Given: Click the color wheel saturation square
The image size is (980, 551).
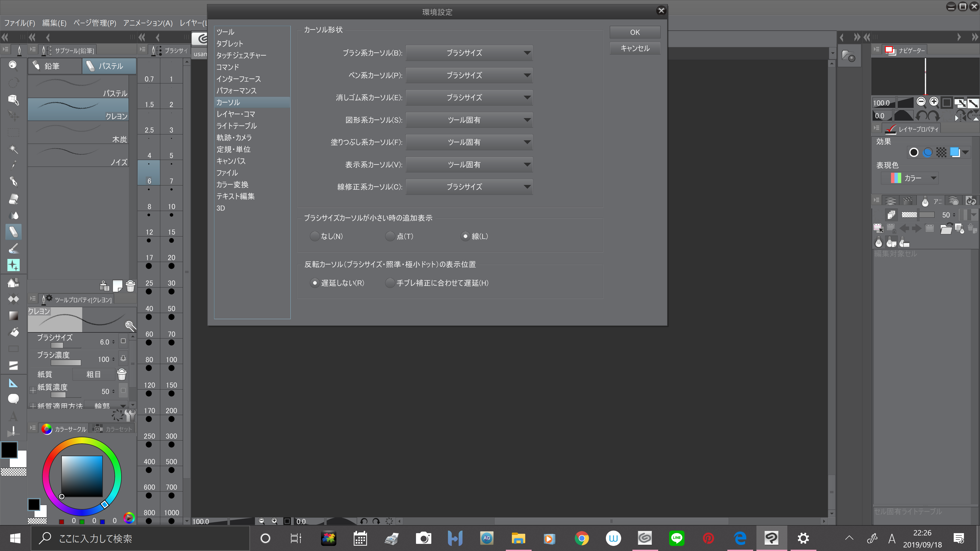Looking at the screenshot, I should pos(82,476).
